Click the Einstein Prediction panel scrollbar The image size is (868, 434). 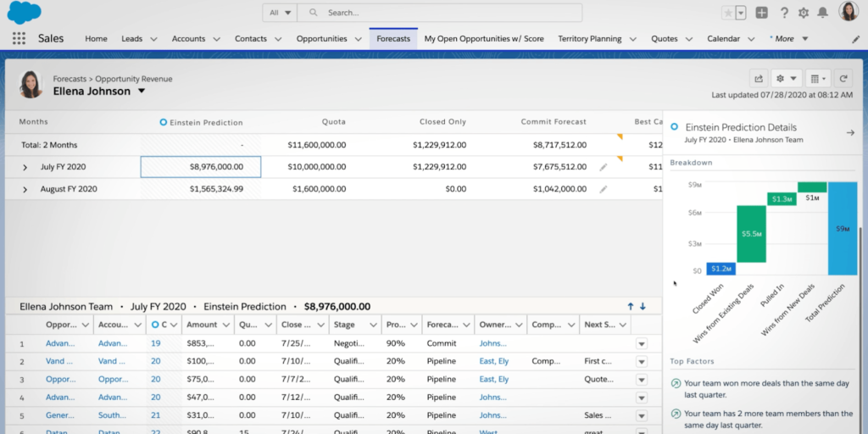pyautogui.click(x=860, y=330)
